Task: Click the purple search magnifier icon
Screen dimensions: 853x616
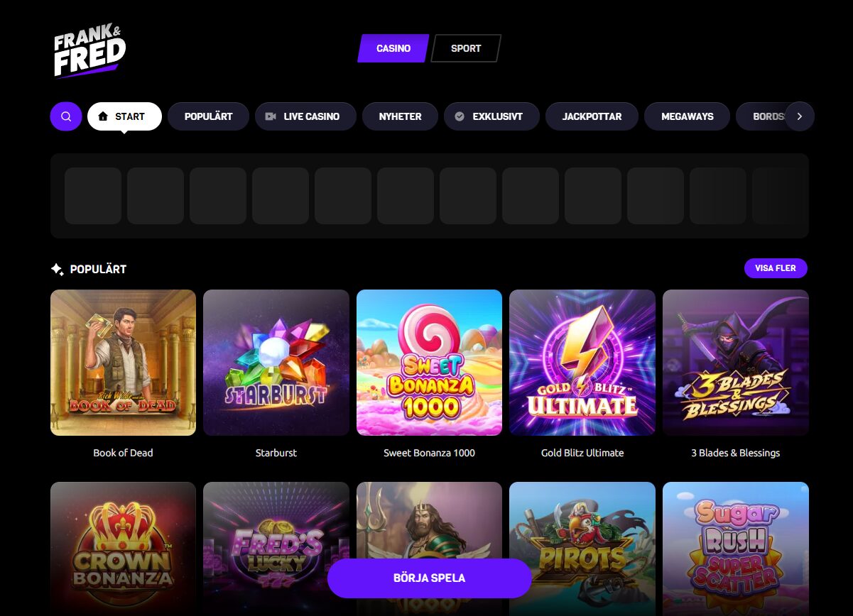Action: (66, 116)
